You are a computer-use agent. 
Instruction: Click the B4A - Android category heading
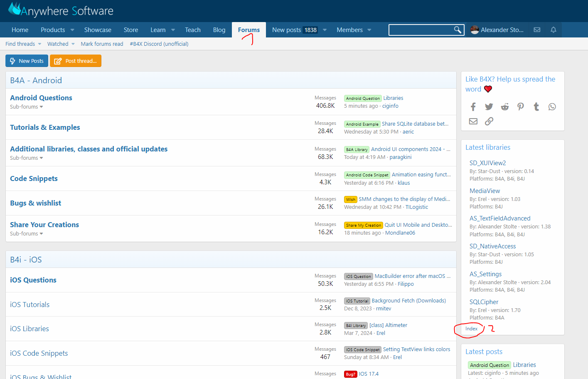pyautogui.click(x=36, y=80)
